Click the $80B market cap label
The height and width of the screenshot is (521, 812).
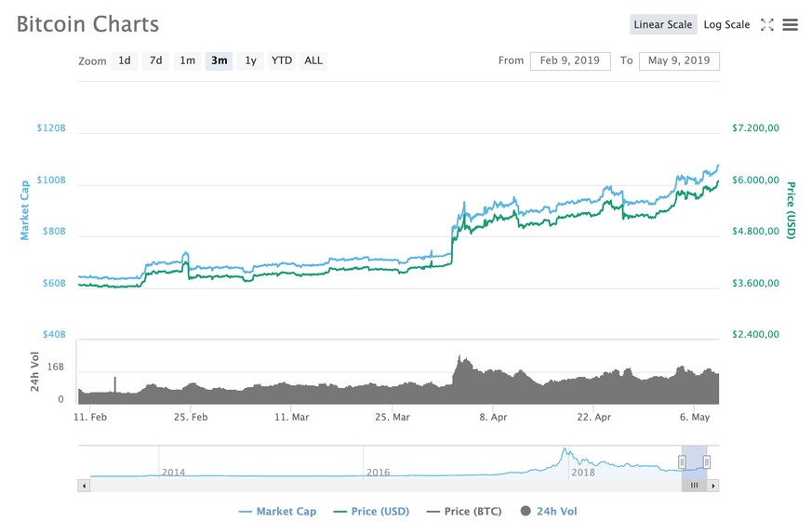[54, 231]
